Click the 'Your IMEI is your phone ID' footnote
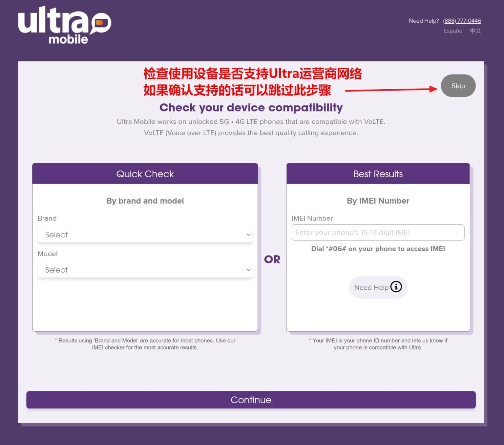This screenshot has height=445, width=504. tap(378, 344)
